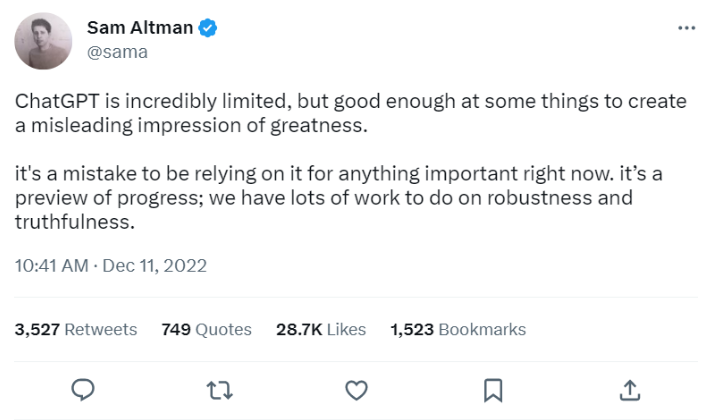The image size is (715, 420).
Task: Click the Sam Altman display name
Action: [140, 28]
